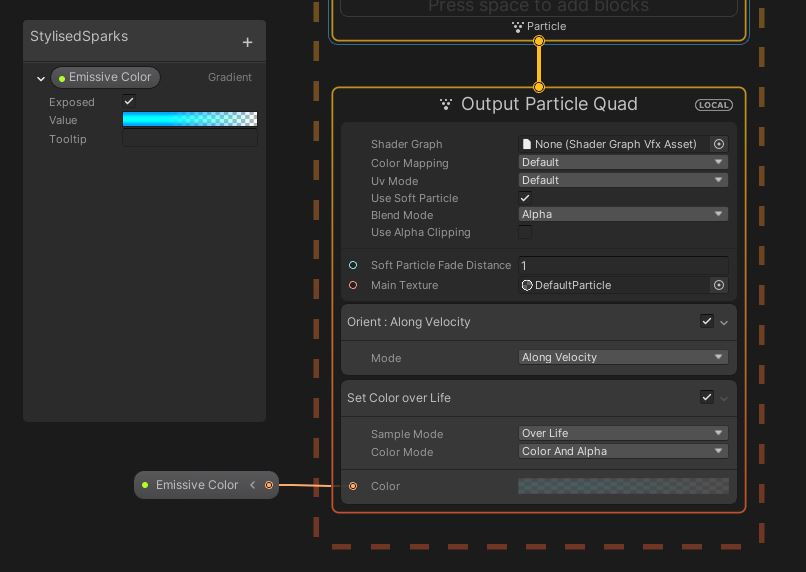Click the Tooltip text field
Screen dimensions: 806x572
pos(190,139)
